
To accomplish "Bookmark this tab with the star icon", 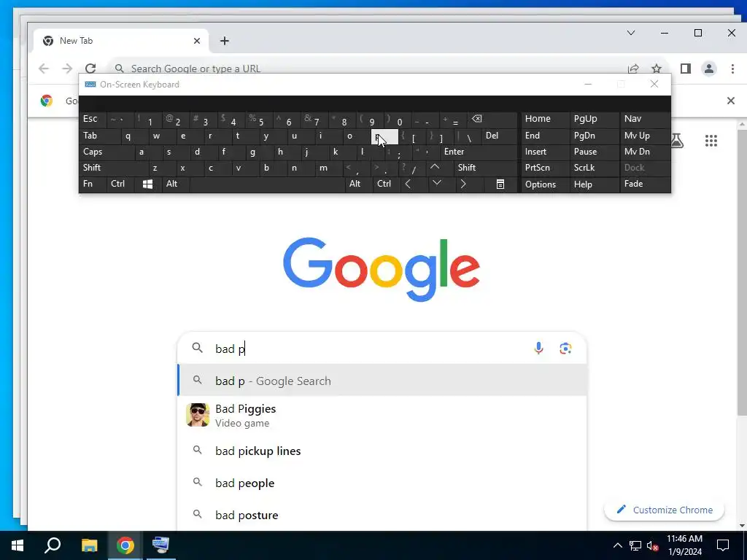I will 657,69.
